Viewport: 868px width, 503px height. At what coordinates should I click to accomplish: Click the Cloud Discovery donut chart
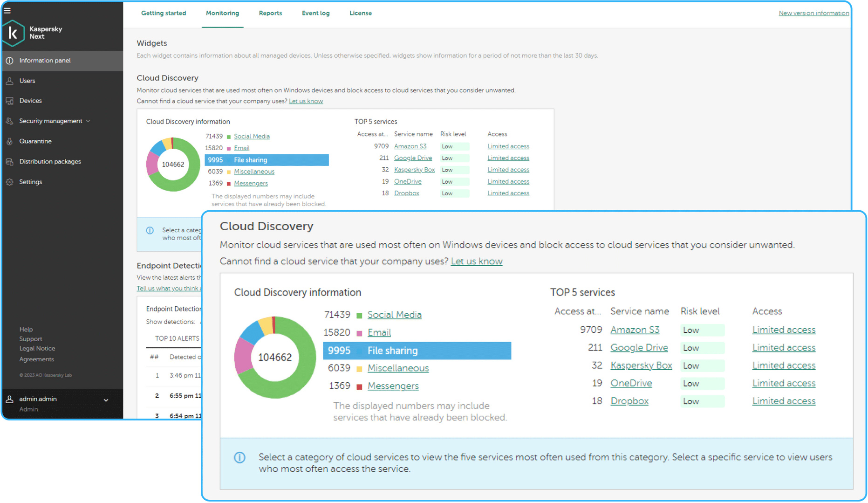click(x=275, y=357)
